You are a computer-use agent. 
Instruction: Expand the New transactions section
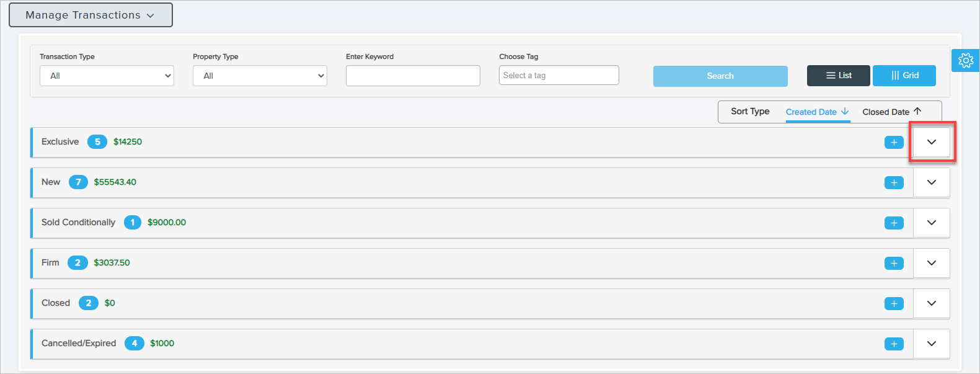931,183
